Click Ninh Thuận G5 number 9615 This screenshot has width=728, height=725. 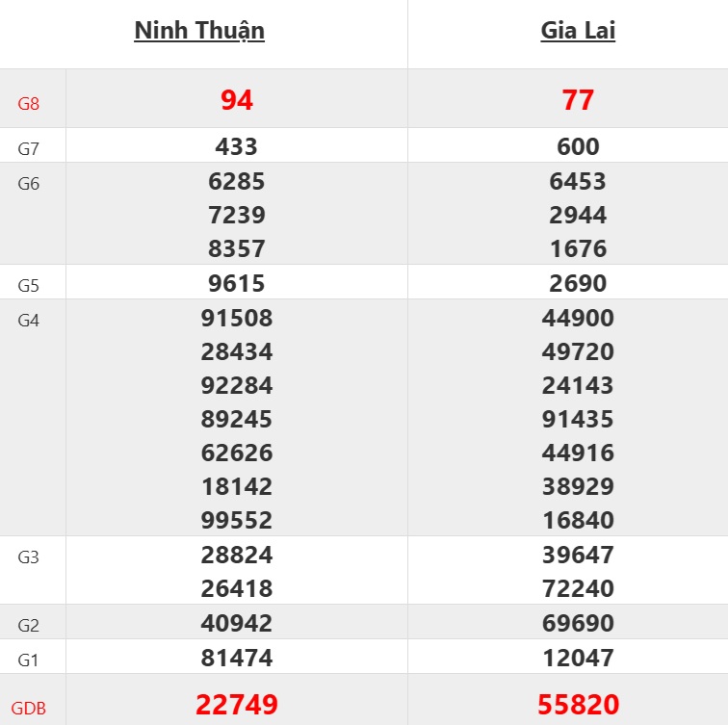237,284
